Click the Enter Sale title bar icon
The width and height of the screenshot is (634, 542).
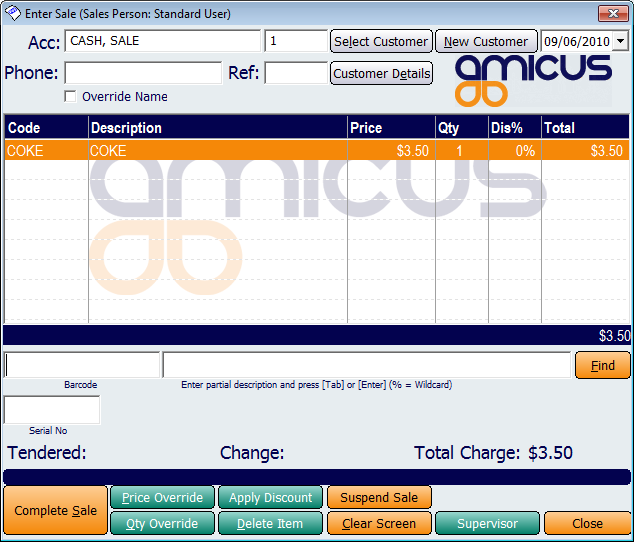13,13
